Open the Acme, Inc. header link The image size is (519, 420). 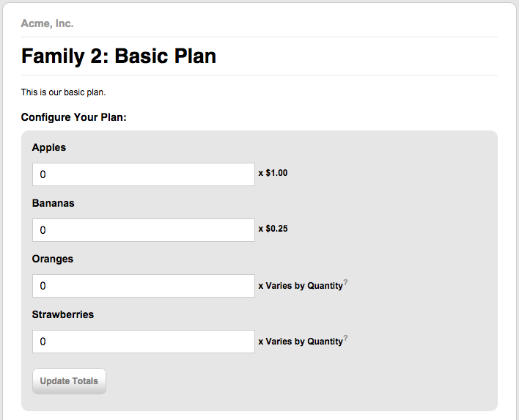pyautogui.click(x=47, y=23)
